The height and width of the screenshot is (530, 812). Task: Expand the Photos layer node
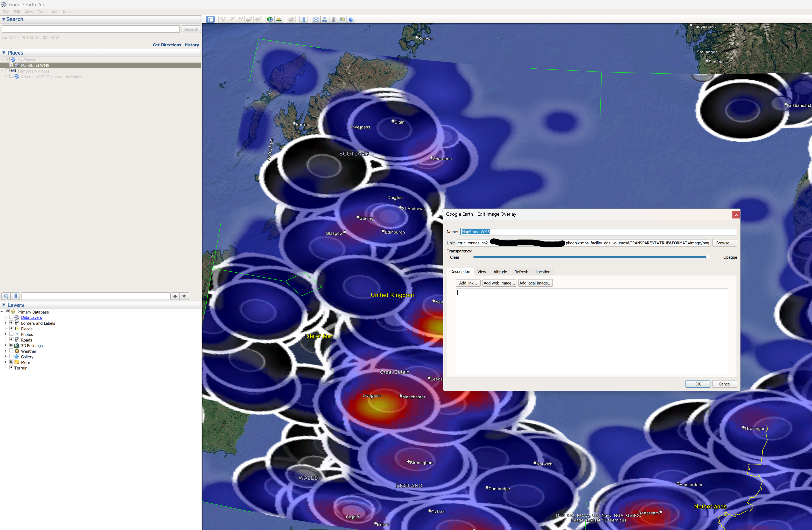coord(5,334)
